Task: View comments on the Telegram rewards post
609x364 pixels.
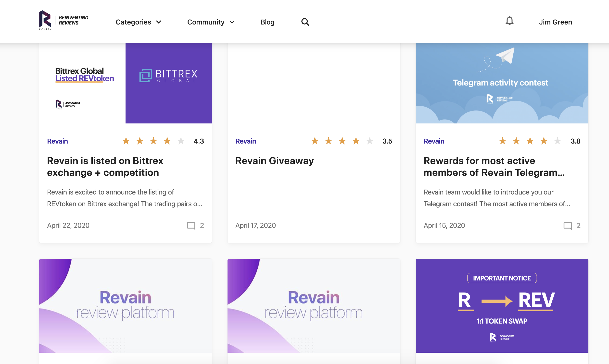Action: point(572,225)
